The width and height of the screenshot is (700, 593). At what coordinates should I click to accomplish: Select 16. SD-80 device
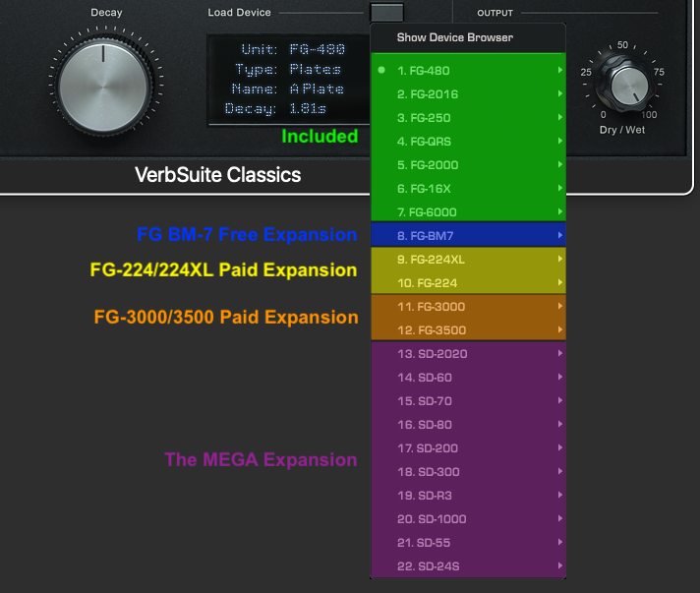click(x=468, y=425)
